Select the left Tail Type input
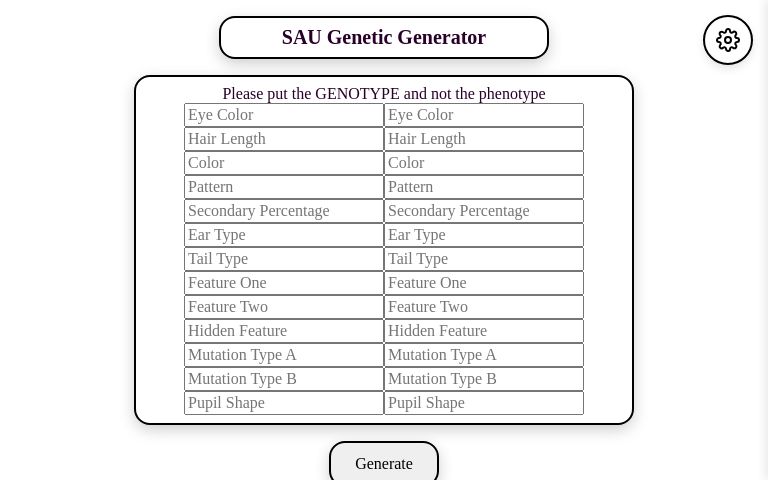Screen dimensions: 768x480 point(284,259)
